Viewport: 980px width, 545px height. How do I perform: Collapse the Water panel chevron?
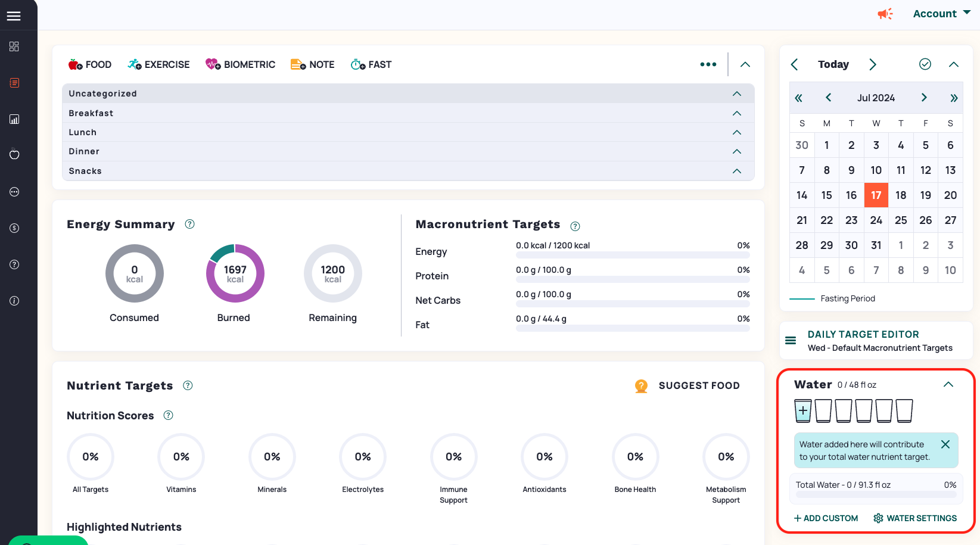pyautogui.click(x=948, y=384)
